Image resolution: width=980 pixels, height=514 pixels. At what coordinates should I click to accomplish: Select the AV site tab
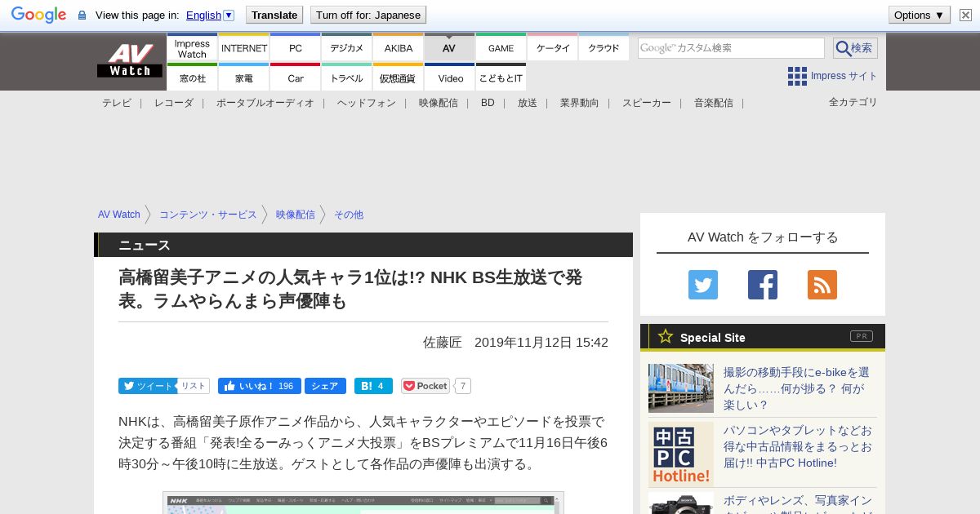(x=449, y=48)
